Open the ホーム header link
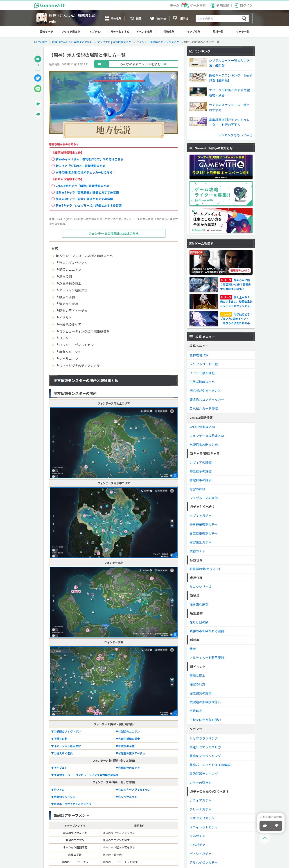The height and width of the screenshot is (868, 289). click(x=174, y=5)
